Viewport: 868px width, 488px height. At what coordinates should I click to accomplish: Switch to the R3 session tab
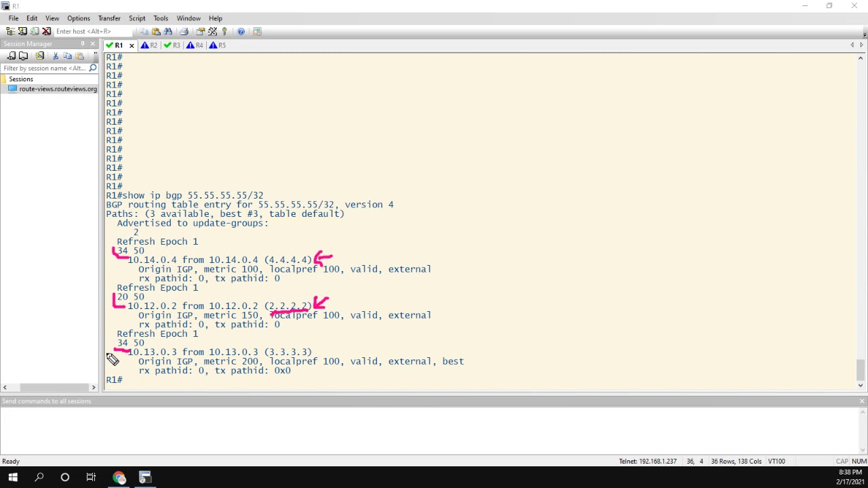(x=172, y=45)
